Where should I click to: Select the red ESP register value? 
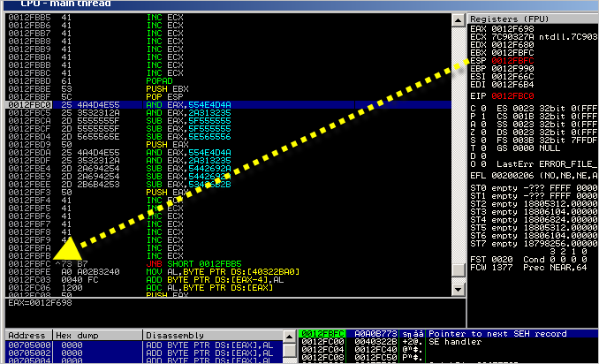click(x=511, y=62)
